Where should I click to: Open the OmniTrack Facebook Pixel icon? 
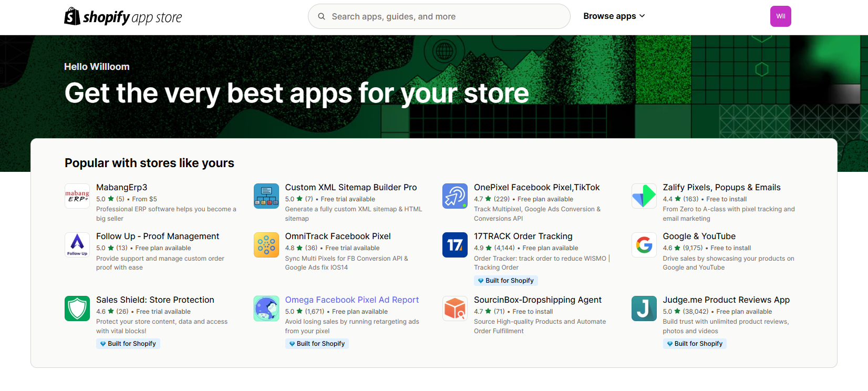click(266, 245)
